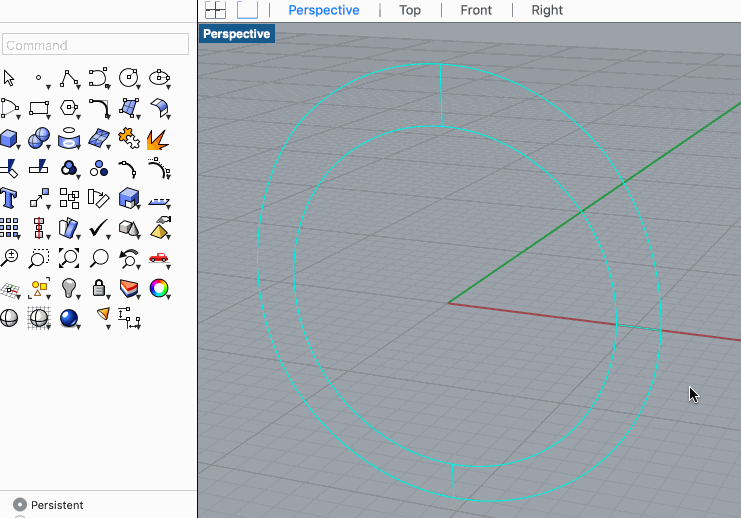Click the orange spotlight cone icon

point(103,316)
